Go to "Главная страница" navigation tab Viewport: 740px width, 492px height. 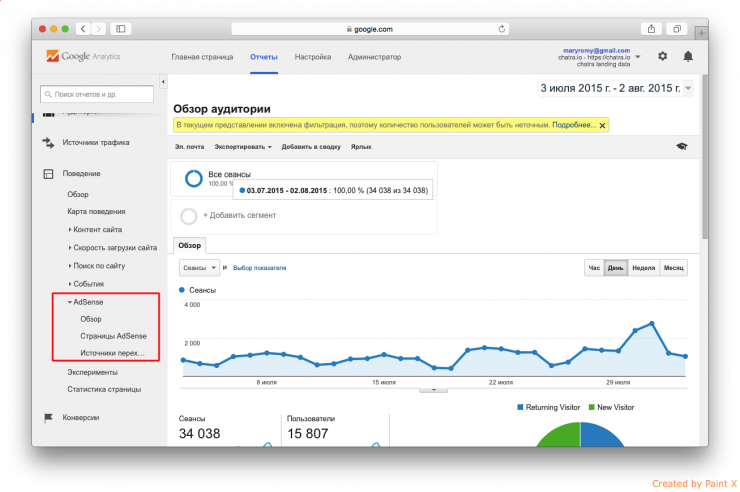point(202,57)
